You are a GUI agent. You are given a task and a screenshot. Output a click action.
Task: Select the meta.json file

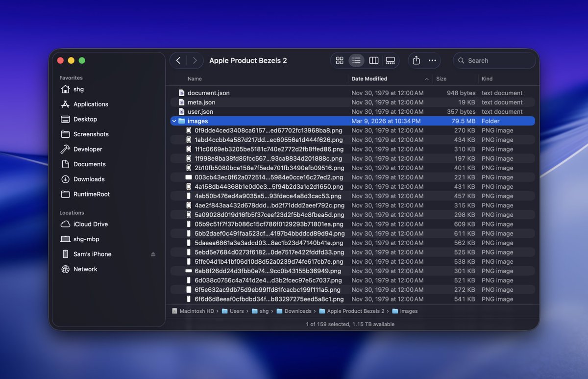pos(353,102)
